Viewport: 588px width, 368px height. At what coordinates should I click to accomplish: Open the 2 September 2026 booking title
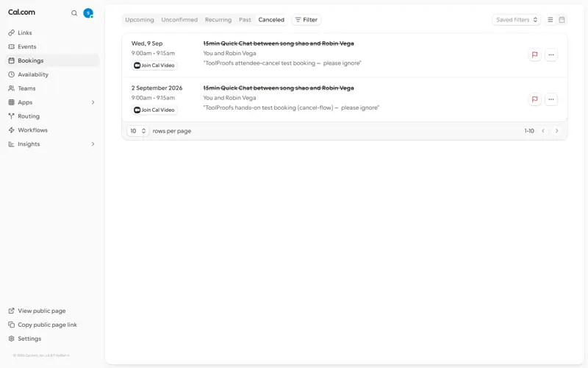coord(279,88)
